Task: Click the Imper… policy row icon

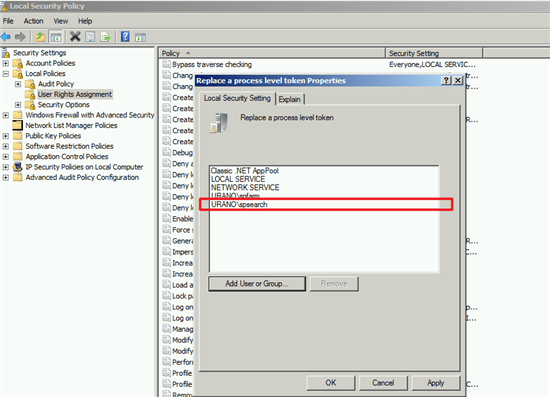Action: 167,252
